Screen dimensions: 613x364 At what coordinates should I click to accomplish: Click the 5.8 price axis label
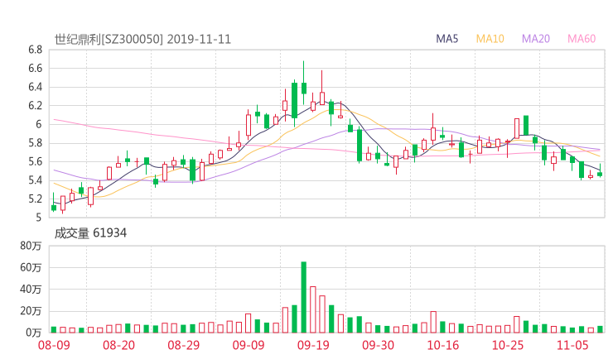(35, 143)
